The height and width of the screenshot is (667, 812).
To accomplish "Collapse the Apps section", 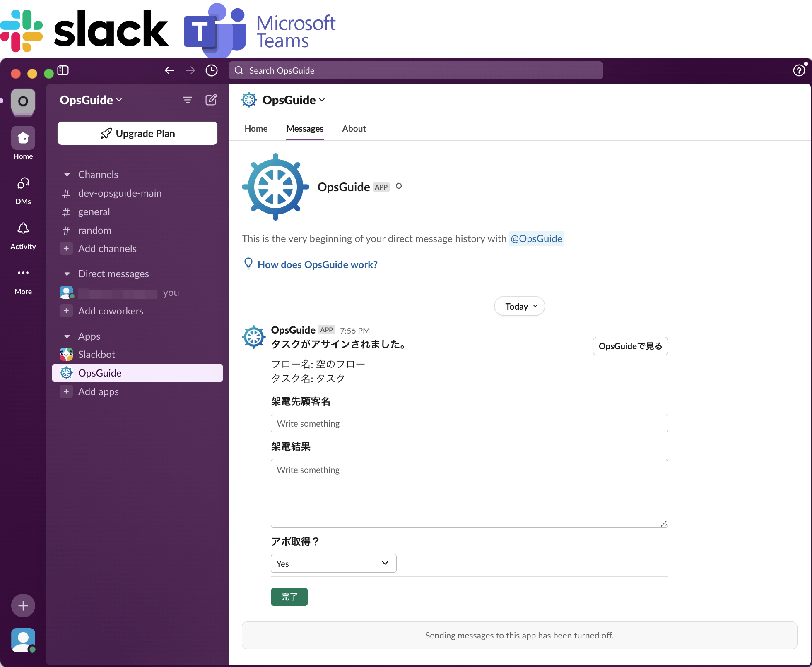I will 67,336.
